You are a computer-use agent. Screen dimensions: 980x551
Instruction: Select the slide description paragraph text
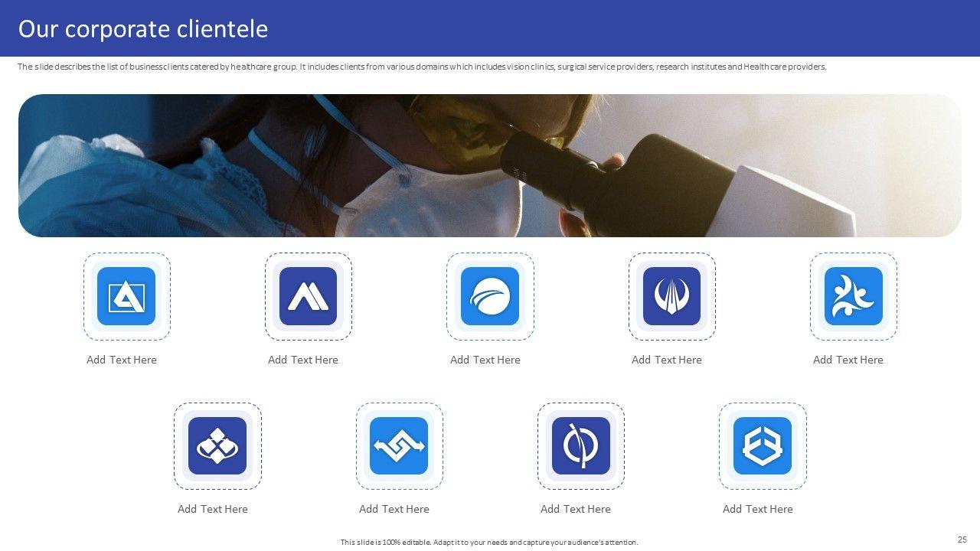(x=421, y=67)
